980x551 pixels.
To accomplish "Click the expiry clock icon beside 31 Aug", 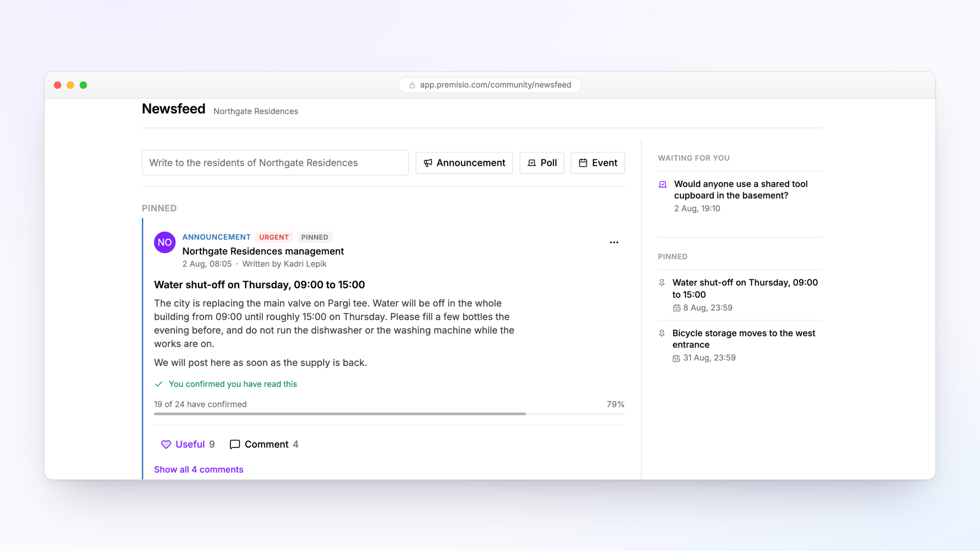I will (x=677, y=358).
